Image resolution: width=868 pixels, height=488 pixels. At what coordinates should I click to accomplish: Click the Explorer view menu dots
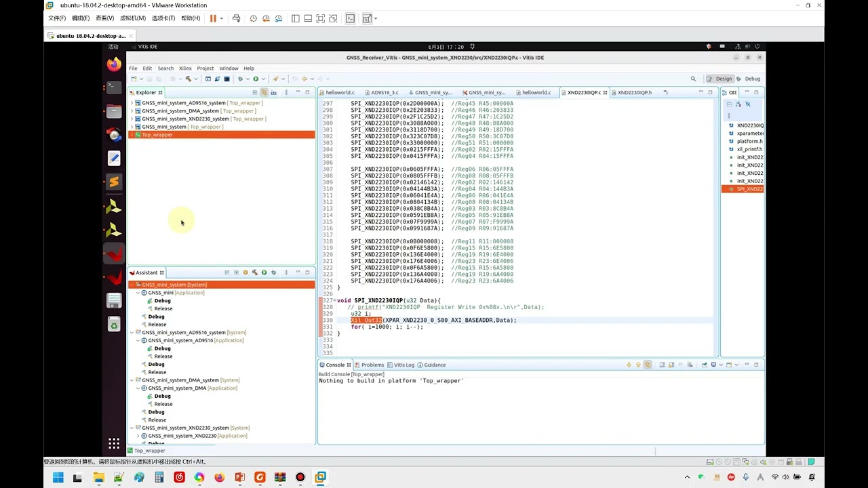(286, 92)
